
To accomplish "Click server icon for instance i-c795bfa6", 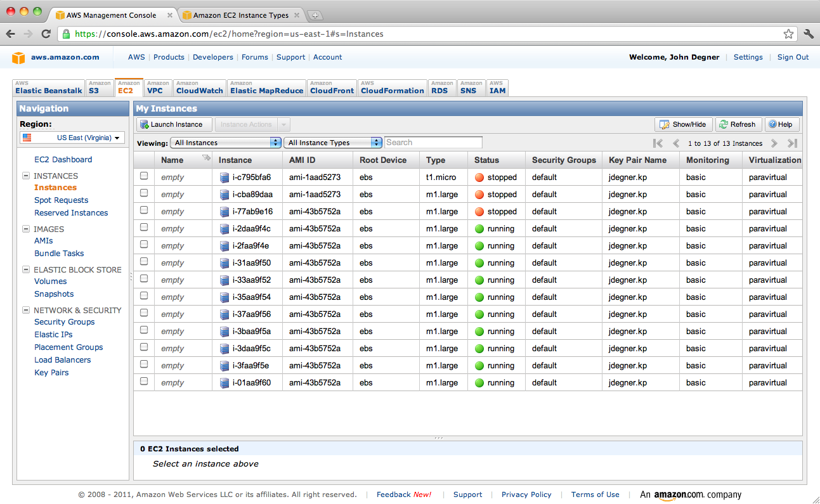I will coord(224,178).
